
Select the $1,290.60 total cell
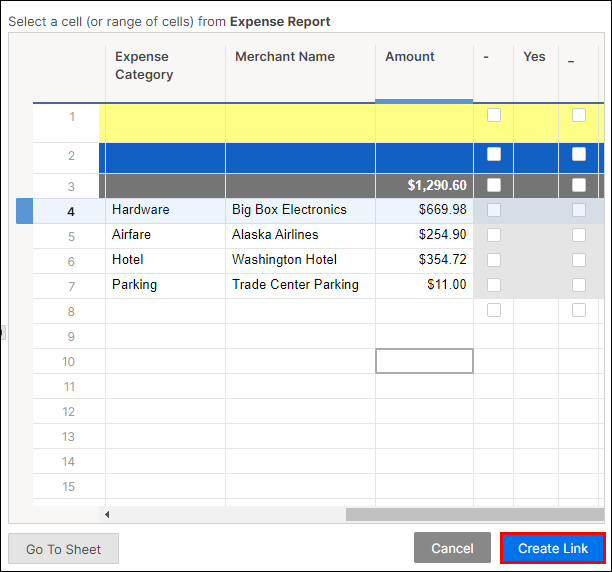click(424, 185)
